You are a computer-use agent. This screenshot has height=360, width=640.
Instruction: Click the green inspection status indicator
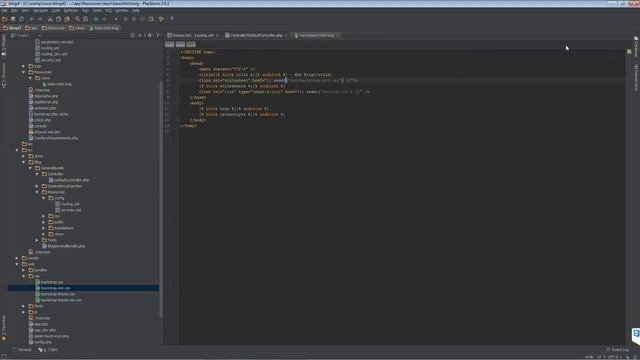pos(629,52)
